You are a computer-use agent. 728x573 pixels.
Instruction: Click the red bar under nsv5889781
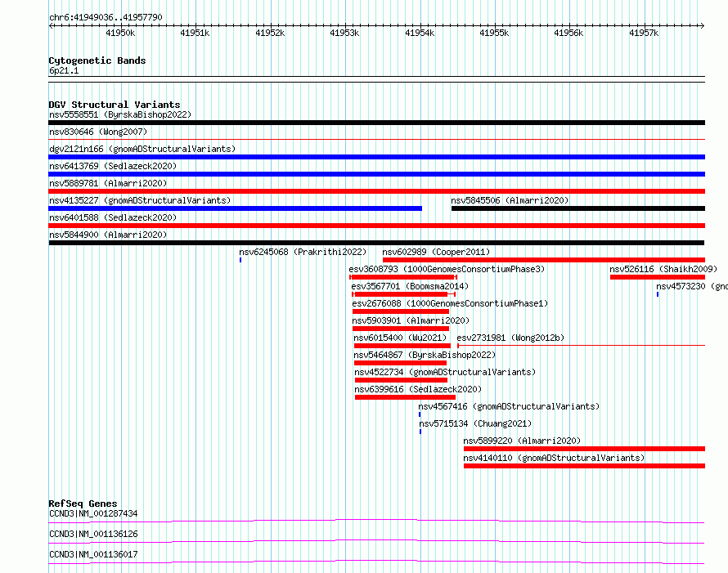(x=376, y=191)
